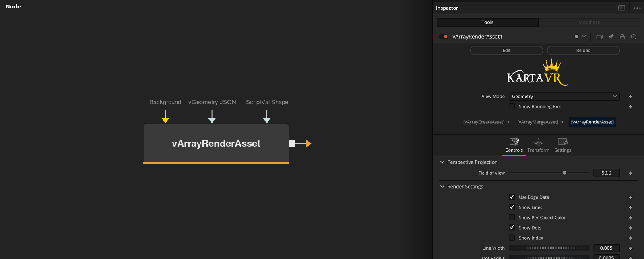Click the orange output arrow of node

[308, 144]
